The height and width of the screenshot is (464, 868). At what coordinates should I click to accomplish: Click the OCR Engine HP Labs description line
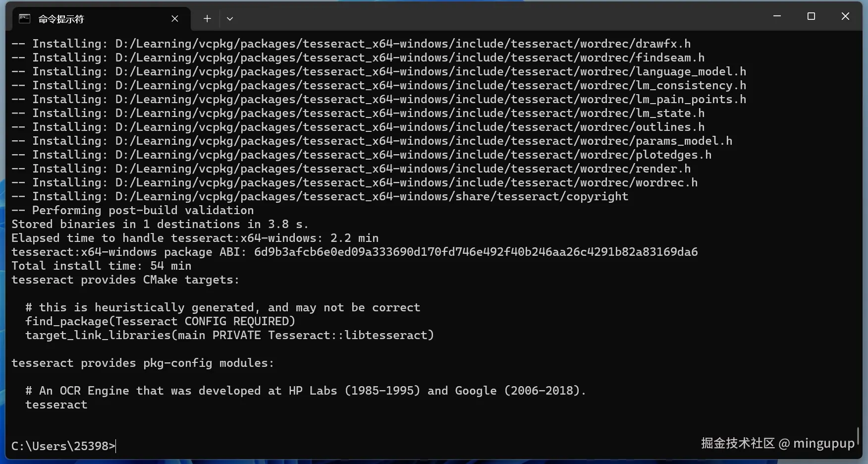(x=306, y=391)
